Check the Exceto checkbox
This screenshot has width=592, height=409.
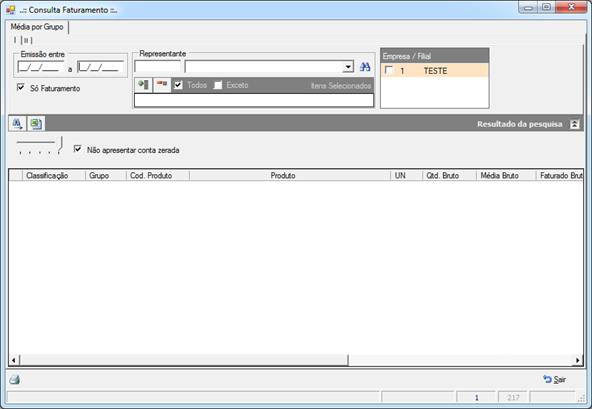tap(218, 85)
